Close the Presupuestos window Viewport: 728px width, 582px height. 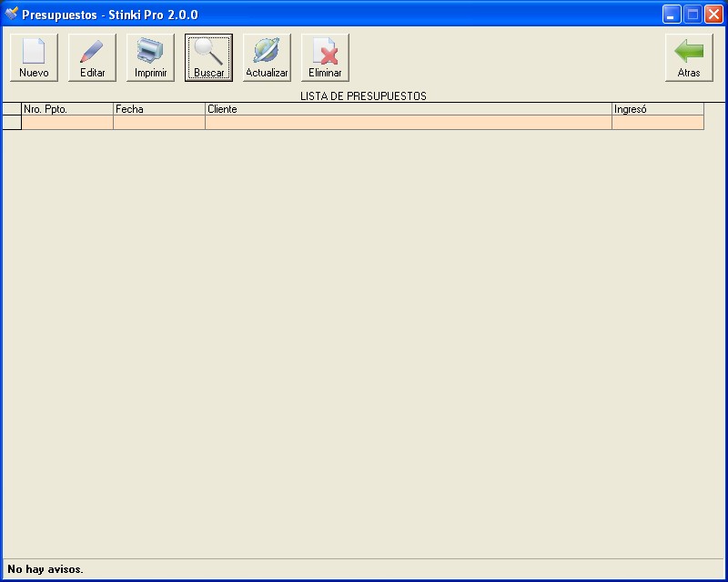point(713,15)
